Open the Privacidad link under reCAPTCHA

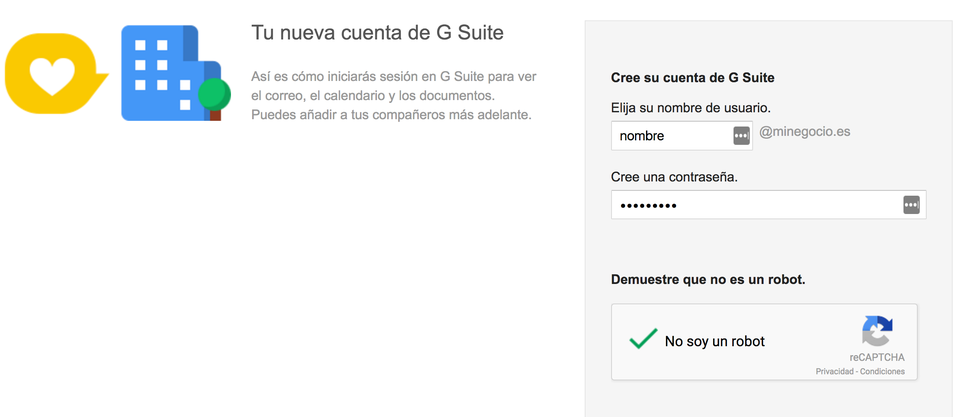[834, 372]
